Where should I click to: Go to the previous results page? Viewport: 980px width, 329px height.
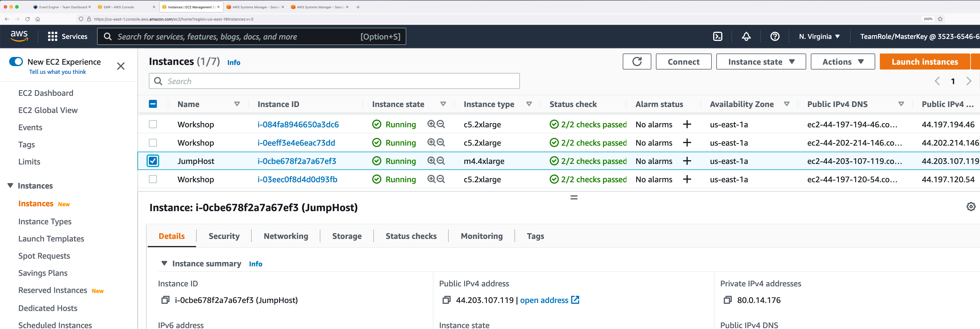pos(937,81)
